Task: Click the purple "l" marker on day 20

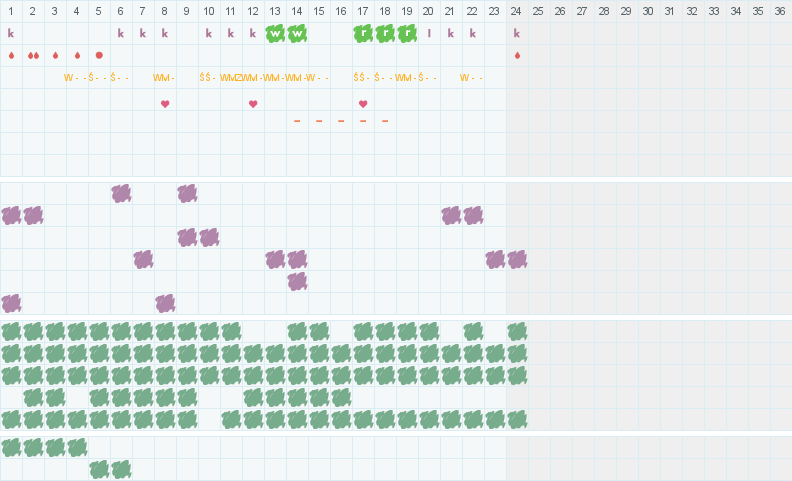Action: [x=429, y=33]
